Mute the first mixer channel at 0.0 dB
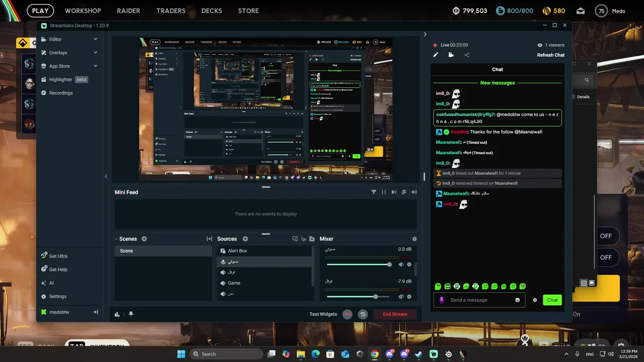 point(401,264)
